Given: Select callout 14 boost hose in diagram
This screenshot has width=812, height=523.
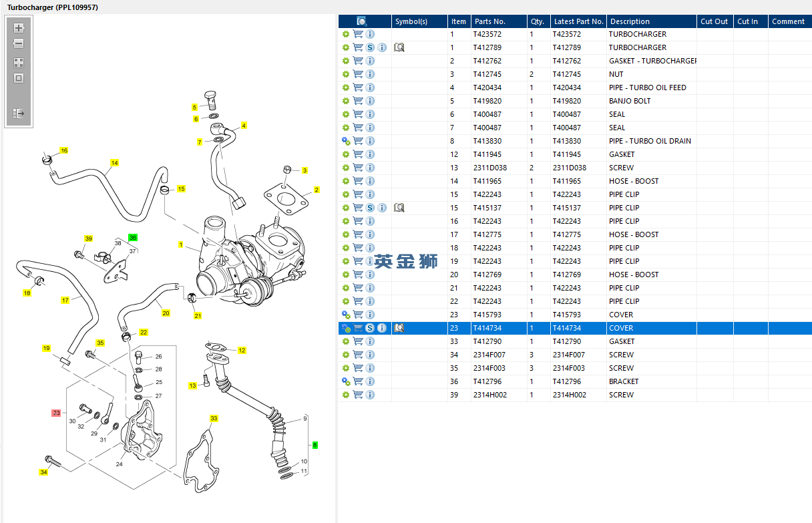Looking at the screenshot, I should 115,163.
